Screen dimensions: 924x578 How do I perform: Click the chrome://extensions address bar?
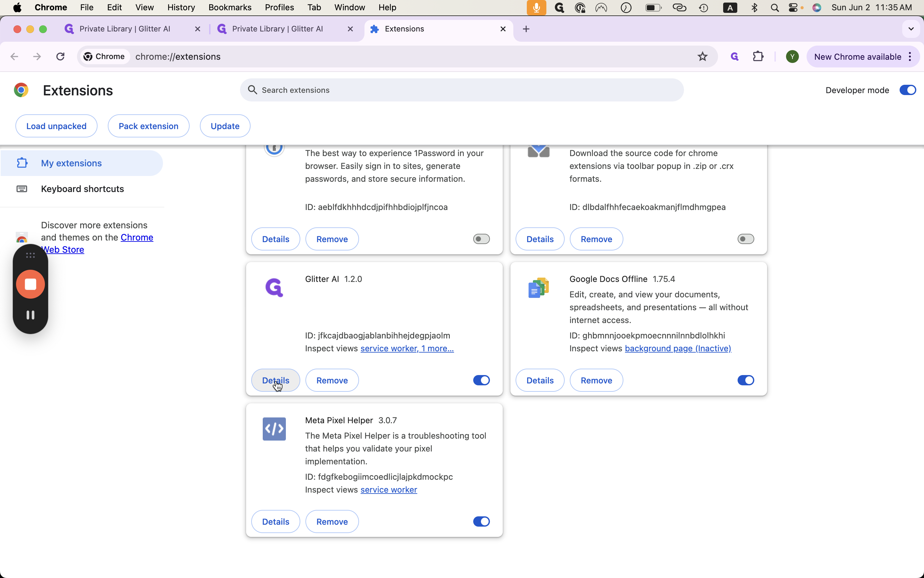[x=397, y=57]
